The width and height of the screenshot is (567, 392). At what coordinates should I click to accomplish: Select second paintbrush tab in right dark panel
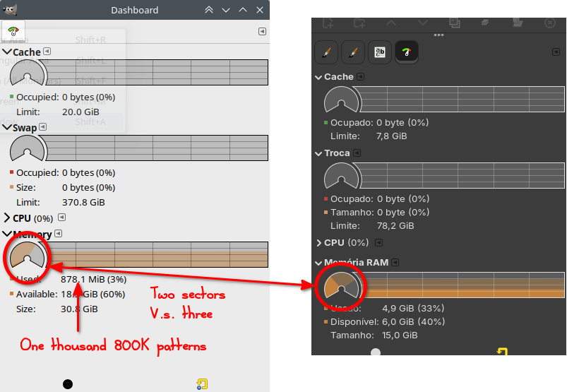353,52
